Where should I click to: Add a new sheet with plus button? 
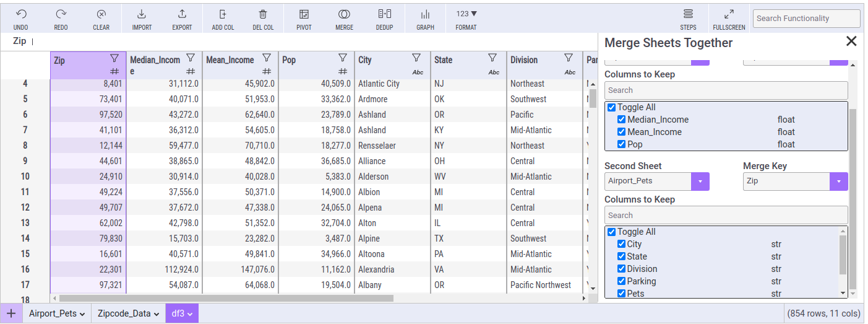[11, 313]
